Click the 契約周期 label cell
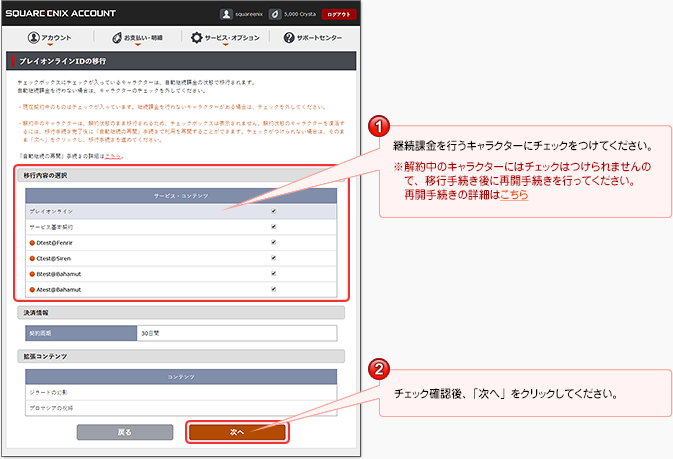This screenshot has width=673, height=459. (81, 333)
